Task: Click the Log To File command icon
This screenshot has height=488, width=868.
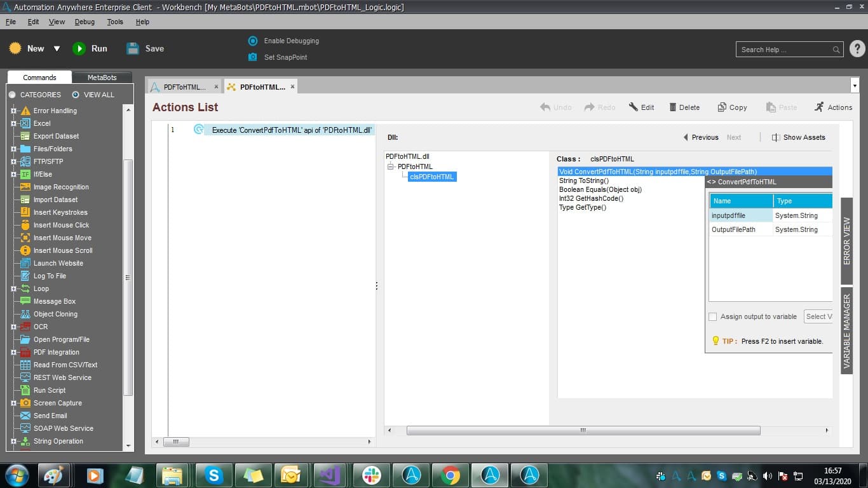Action: (25, 276)
